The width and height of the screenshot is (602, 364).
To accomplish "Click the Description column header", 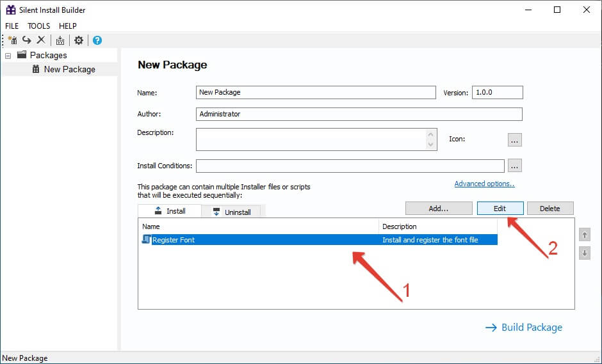I will click(438, 226).
